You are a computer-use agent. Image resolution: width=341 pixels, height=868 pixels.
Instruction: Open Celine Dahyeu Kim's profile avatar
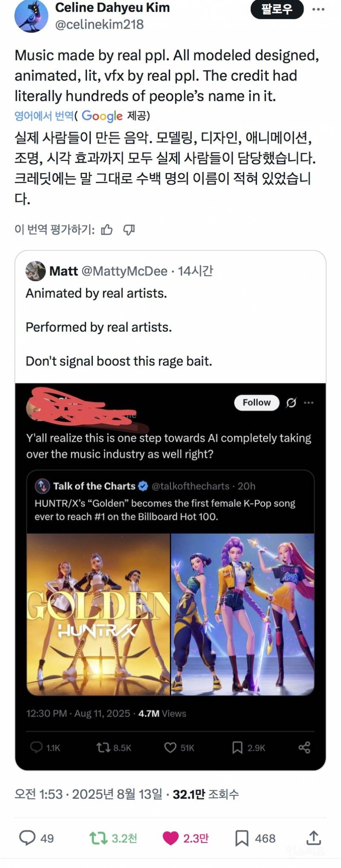(31, 16)
